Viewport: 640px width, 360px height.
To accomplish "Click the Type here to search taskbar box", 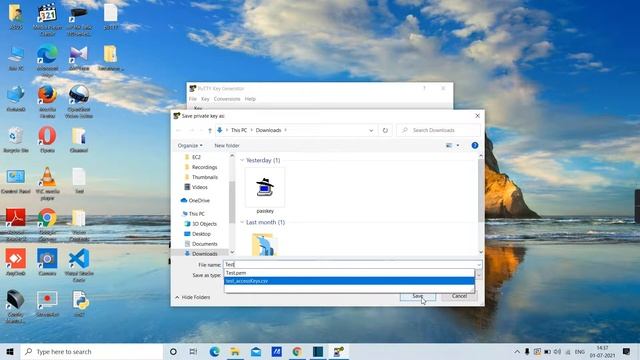I will [92, 351].
